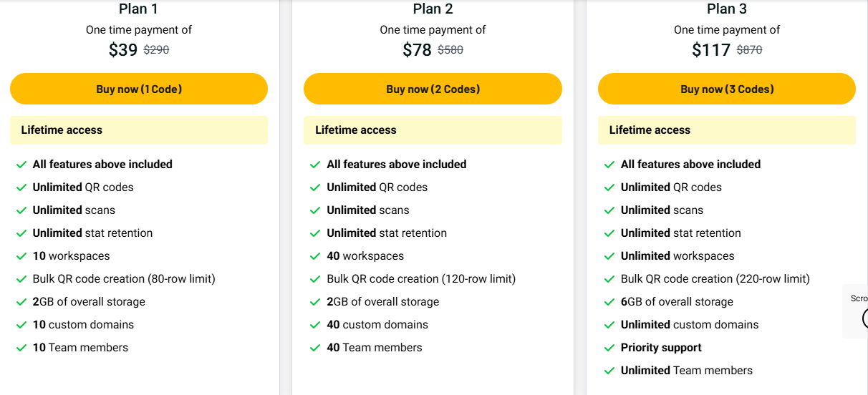Screen dimensions: 868x395
Task: Click the Plan 1 Lifetime access banner
Action: [x=139, y=130]
